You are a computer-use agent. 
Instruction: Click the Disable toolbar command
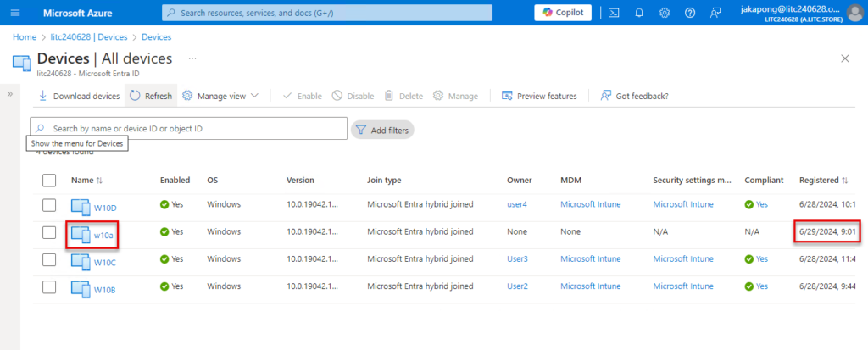click(353, 96)
